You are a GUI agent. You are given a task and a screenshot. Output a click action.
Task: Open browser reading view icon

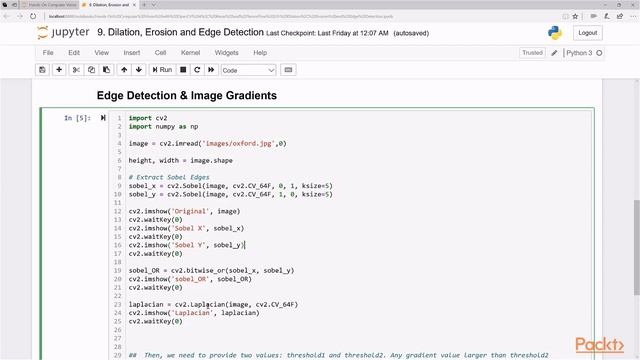coord(565,16)
